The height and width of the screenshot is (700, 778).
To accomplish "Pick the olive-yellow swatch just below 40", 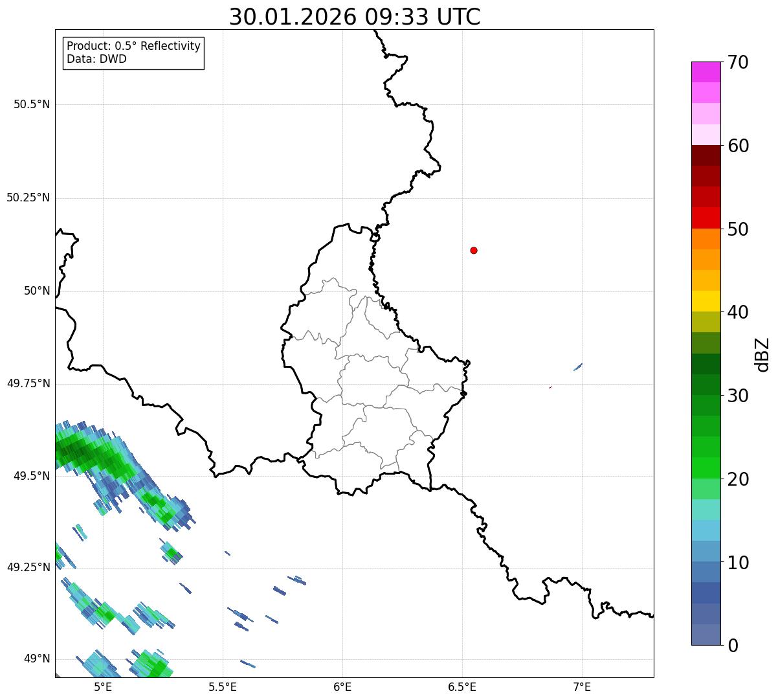I will pos(706,322).
